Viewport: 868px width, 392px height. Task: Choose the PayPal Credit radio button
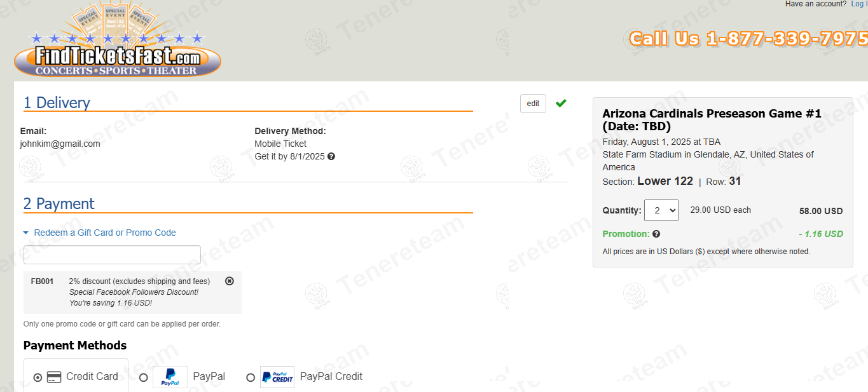point(251,377)
